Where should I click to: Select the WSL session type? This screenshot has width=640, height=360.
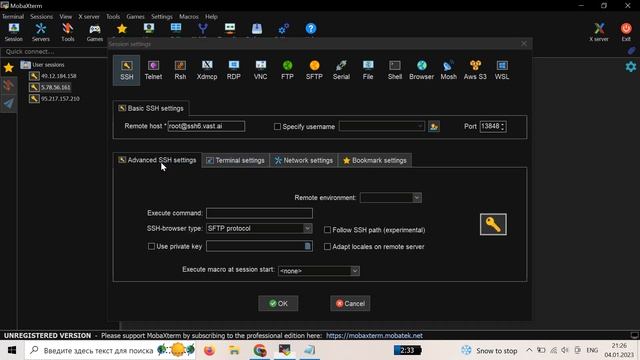click(502, 70)
